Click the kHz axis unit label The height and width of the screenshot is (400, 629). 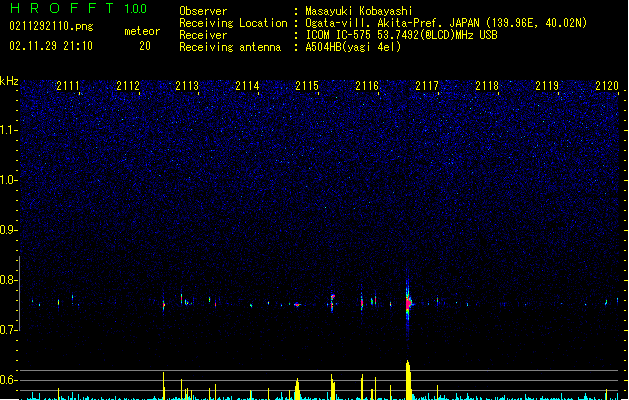[x=9, y=81]
